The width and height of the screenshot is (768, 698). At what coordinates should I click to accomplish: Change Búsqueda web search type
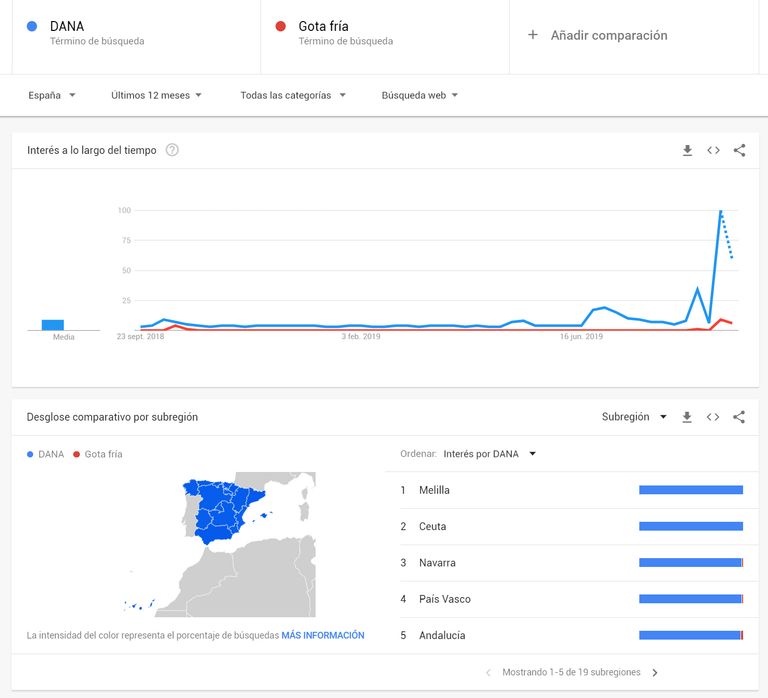pos(420,96)
